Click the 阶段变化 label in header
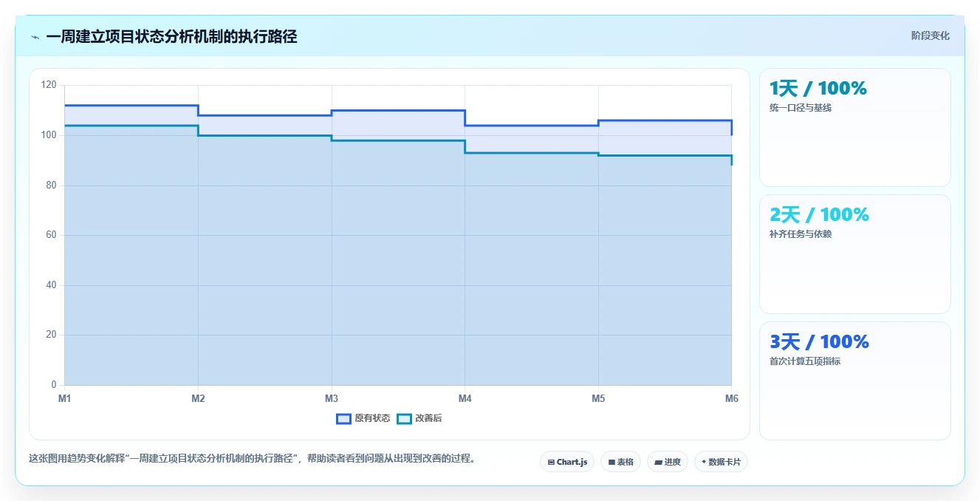The width and height of the screenshot is (980, 501). click(x=930, y=35)
